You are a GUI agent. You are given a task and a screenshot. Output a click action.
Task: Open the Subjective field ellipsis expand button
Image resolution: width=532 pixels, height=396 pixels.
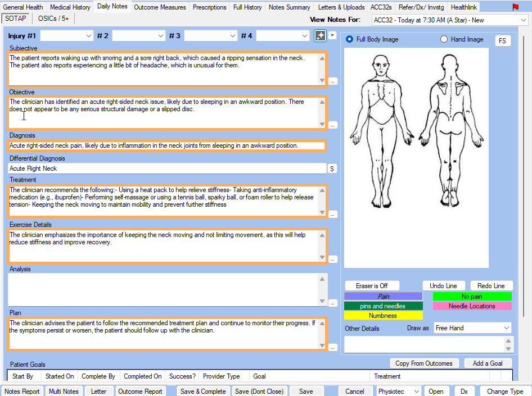(333, 81)
